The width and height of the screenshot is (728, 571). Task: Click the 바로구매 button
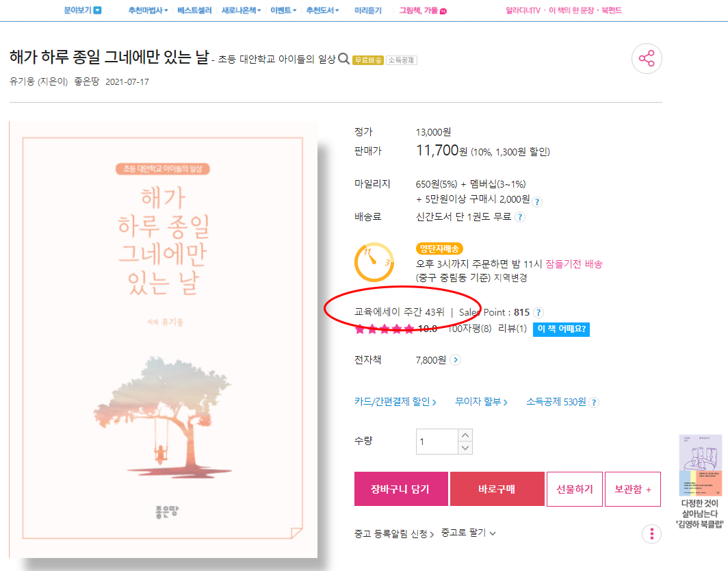pyautogui.click(x=497, y=489)
